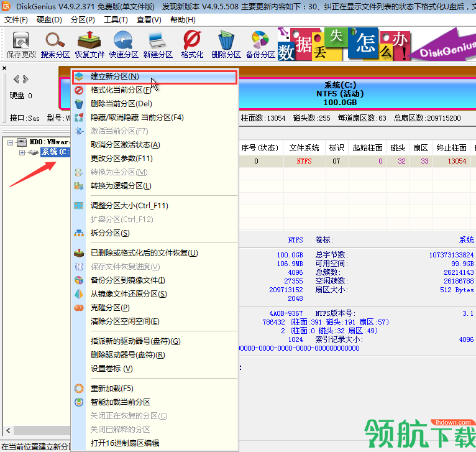Choose 建立新分区(N) from the context menu

tap(155, 77)
